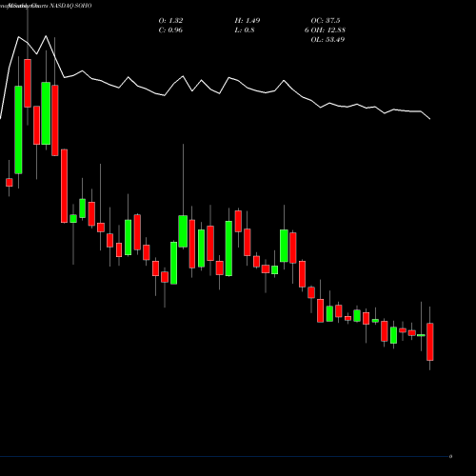Click the endpoint of the white moving-average line
476x476 pixels.
pos(430,119)
